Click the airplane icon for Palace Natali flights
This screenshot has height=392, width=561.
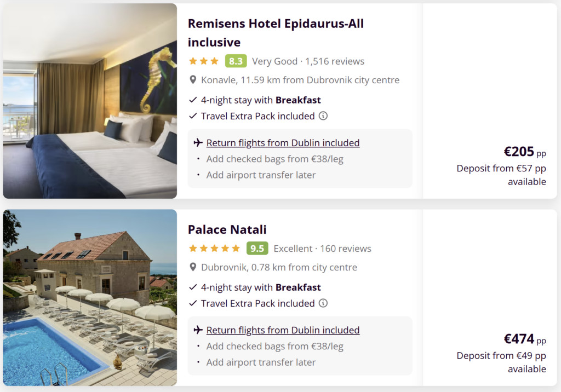click(x=198, y=330)
